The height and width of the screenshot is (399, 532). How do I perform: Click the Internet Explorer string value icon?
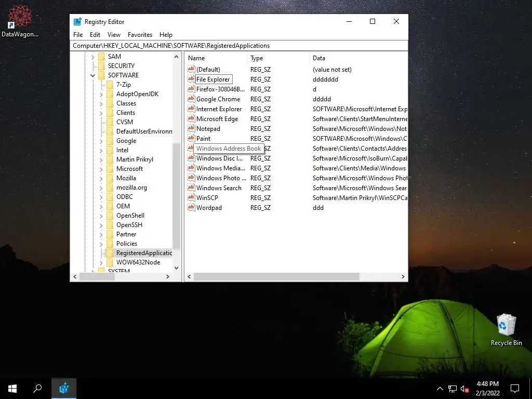[191, 109]
